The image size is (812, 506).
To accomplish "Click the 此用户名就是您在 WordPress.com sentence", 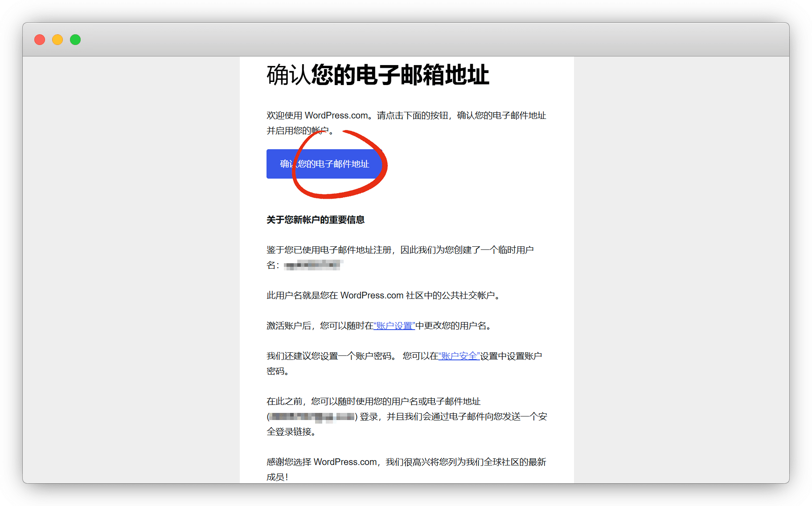I will 383,295.
